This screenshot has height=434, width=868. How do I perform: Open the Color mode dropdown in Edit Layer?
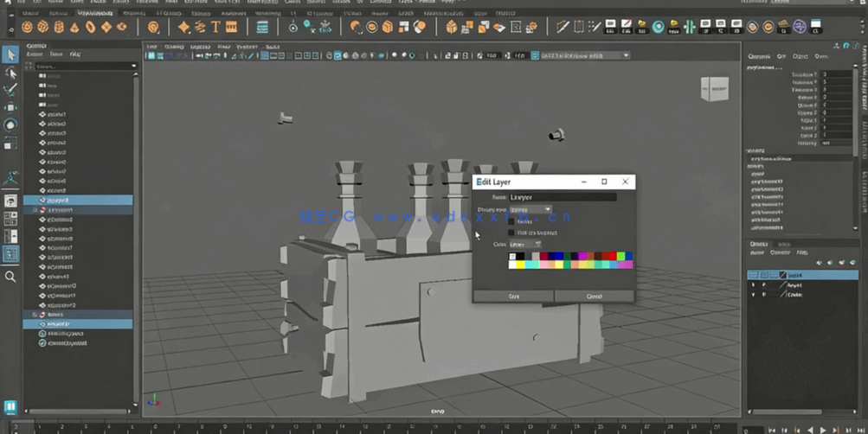525,245
